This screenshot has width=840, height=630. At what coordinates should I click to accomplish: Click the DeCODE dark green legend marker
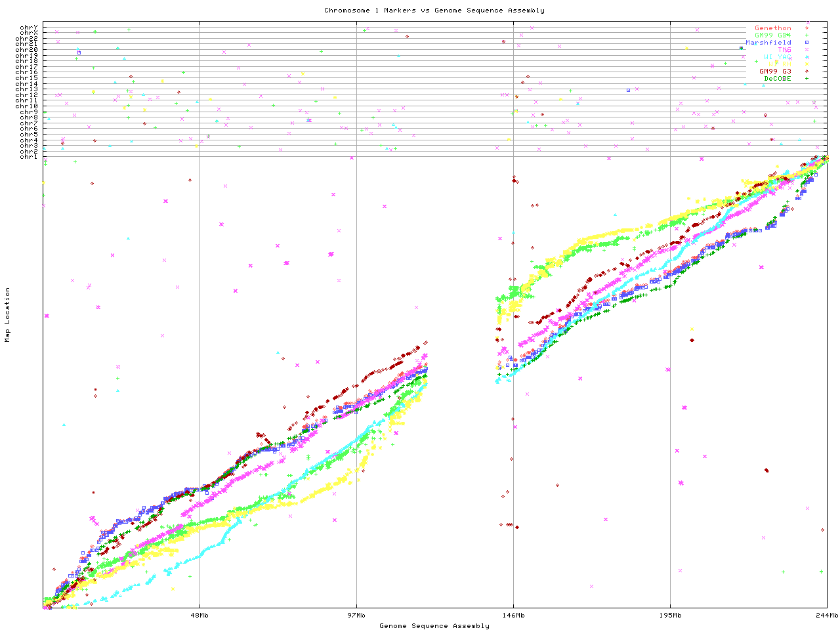[x=807, y=79]
